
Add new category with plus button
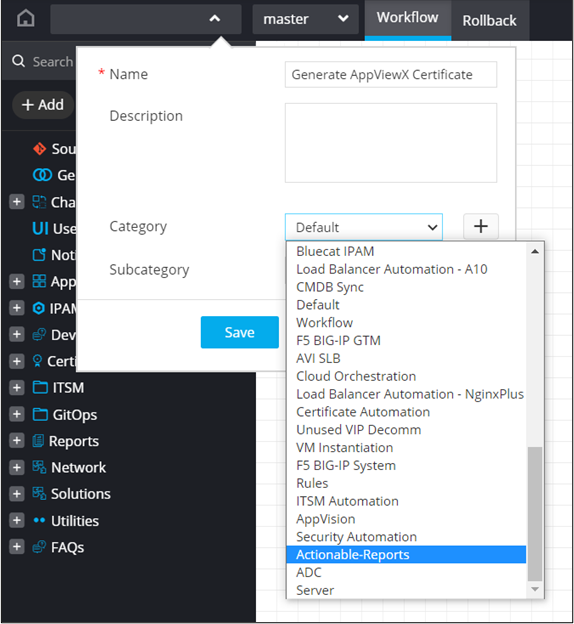[481, 226]
